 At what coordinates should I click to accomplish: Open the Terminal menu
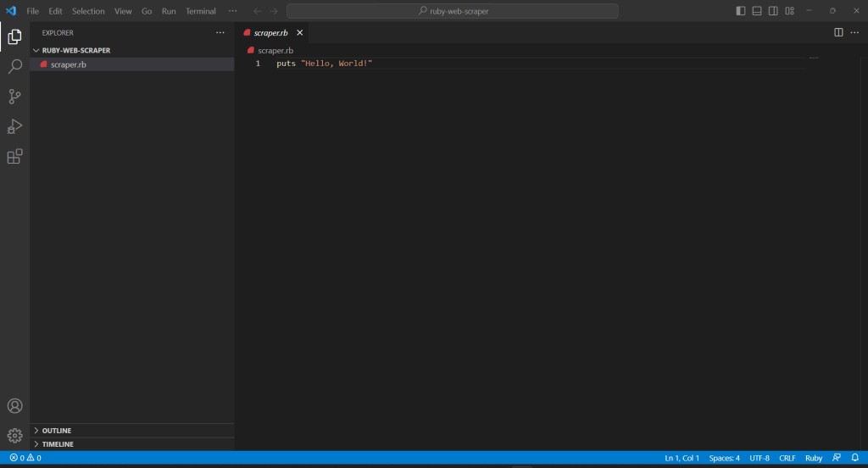[201, 11]
